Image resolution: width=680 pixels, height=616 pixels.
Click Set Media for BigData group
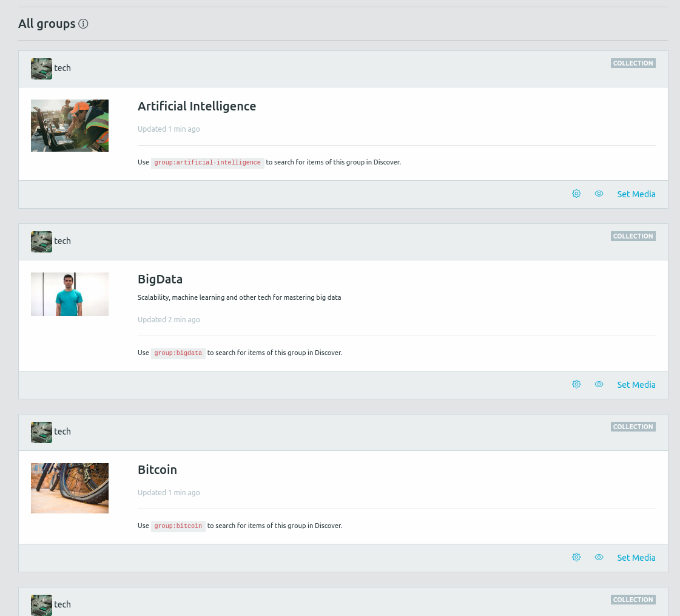click(x=636, y=385)
